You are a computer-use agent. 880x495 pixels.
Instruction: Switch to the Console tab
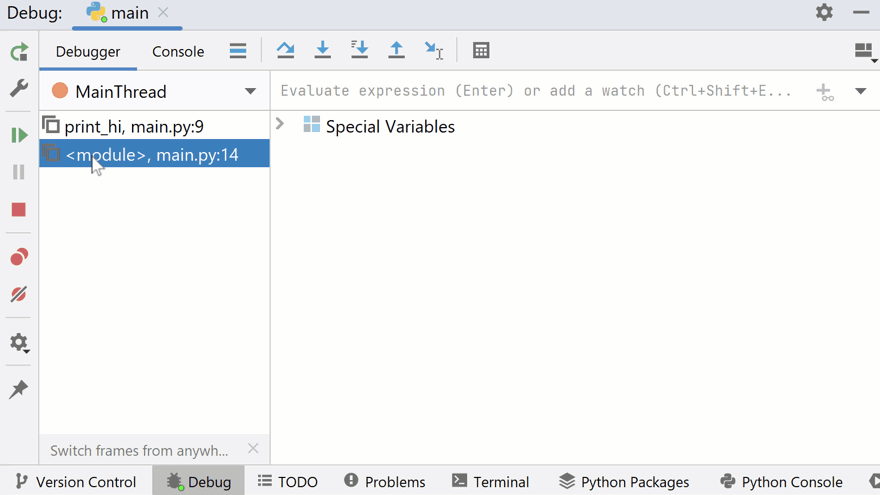tap(178, 52)
